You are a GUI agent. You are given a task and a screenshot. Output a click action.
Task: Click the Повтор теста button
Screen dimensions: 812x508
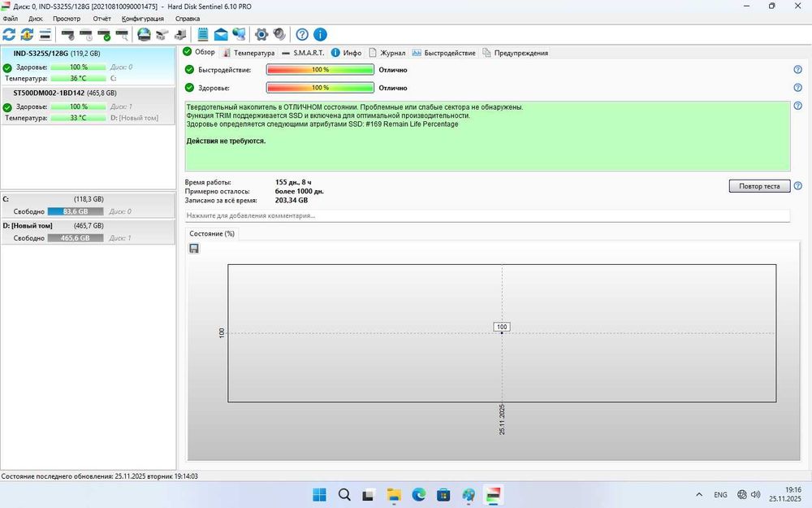(759, 186)
